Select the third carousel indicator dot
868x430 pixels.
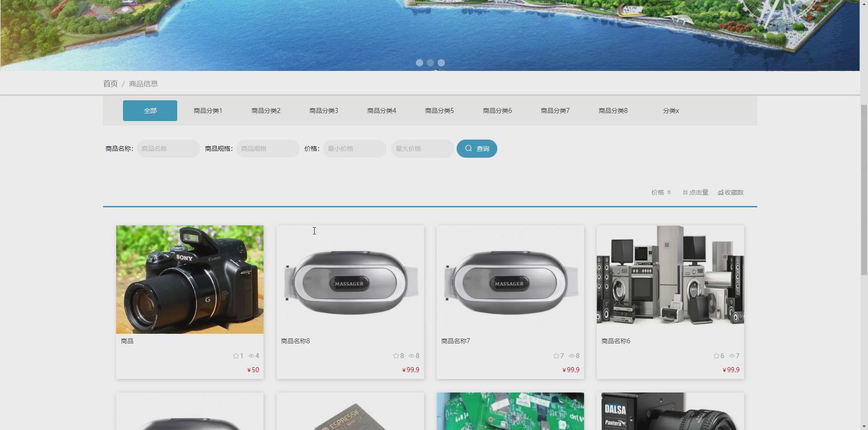[441, 63]
